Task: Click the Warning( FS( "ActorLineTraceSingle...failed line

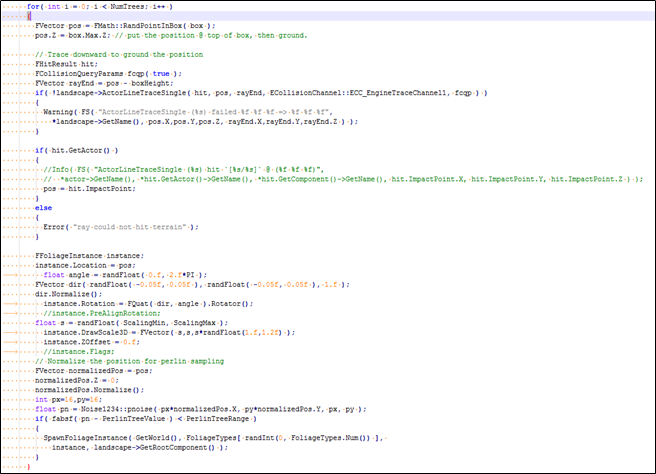Action: [x=188, y=112]
